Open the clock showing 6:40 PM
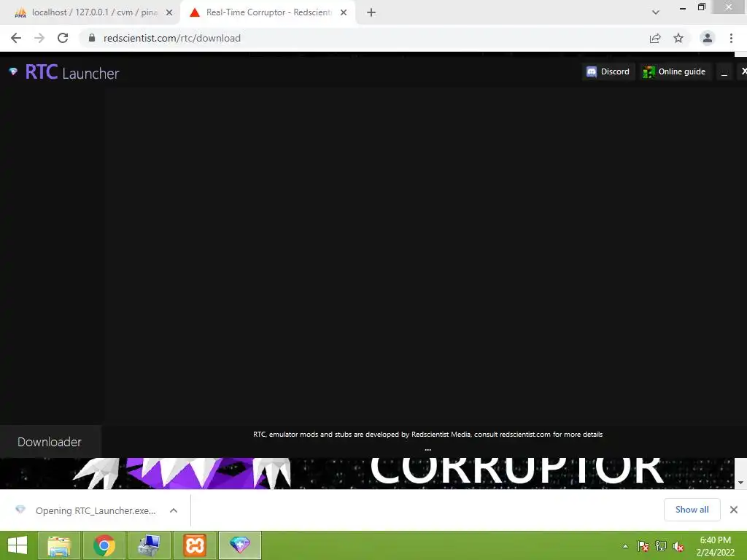Viewport: 747px width, 560px height. point(715,546)
